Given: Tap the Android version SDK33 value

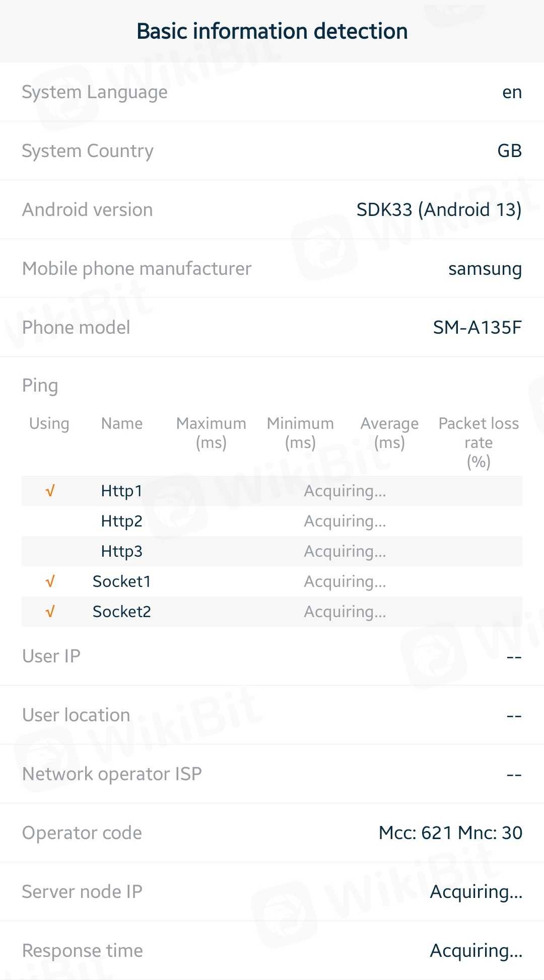Looking at the screenshot, I should pos(439,210).
